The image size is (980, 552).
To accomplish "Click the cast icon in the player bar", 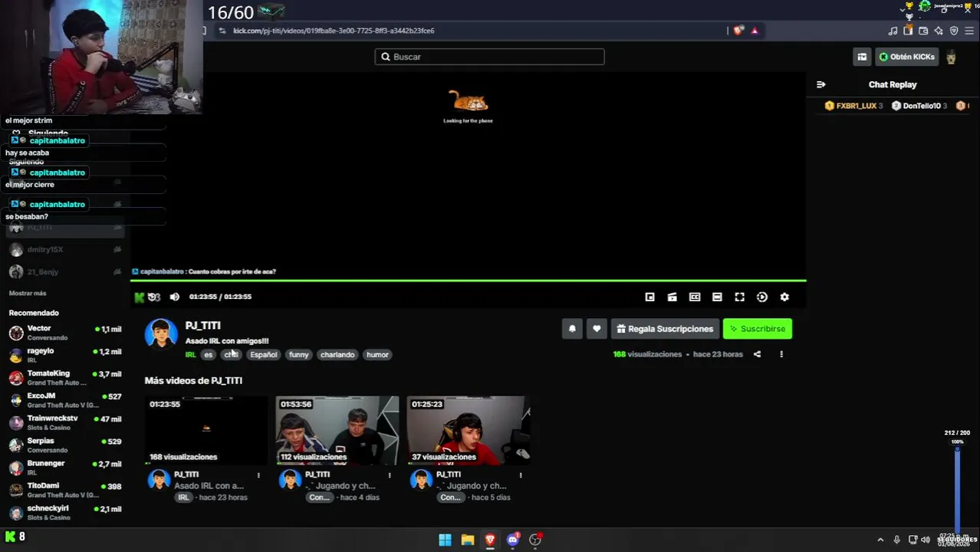I will pyautogui.click(x=672, y=297).
